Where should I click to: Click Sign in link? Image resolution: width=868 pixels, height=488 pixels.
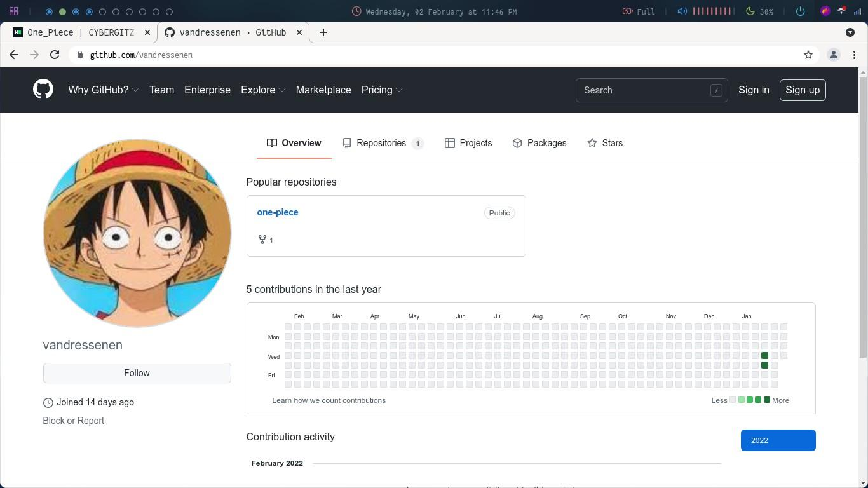point(754,90)
